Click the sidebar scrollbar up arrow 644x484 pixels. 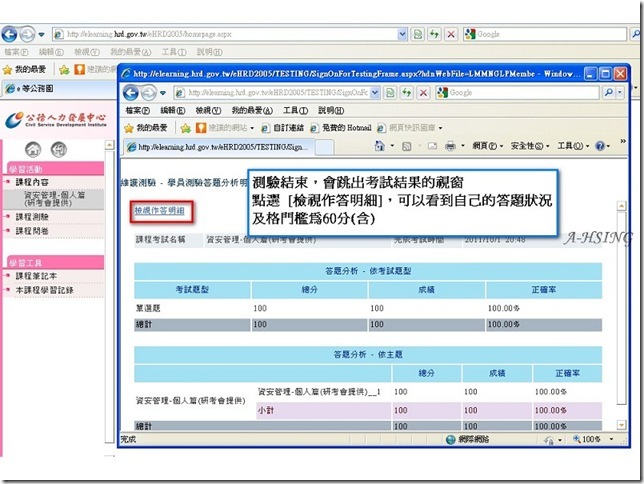pyautogui.click(x=109, y=145)
